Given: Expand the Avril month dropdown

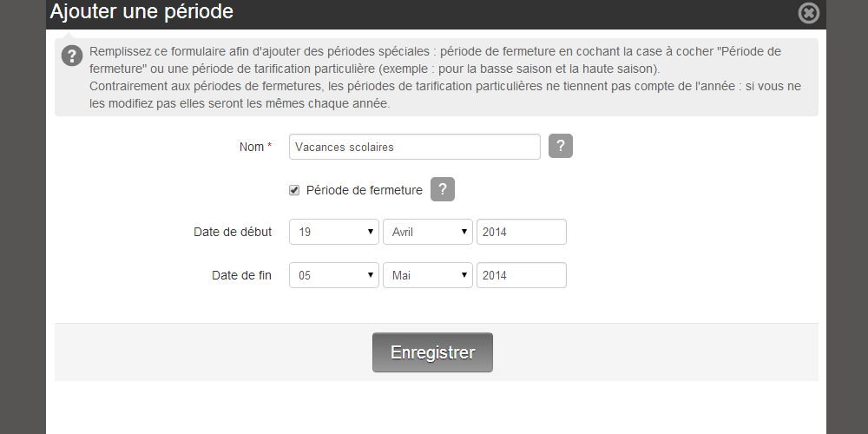Looking at the screenshot, I should 427,232.
